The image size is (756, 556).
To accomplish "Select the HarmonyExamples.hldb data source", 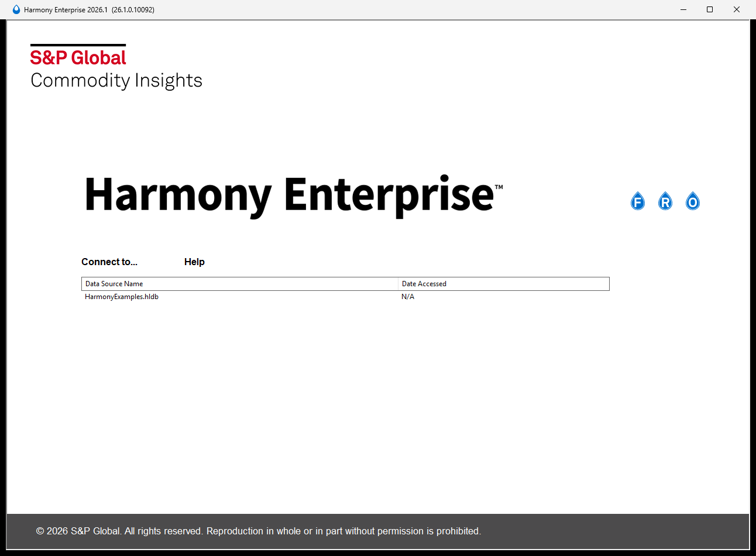I will pyautogui.click(x=122, y=297).
